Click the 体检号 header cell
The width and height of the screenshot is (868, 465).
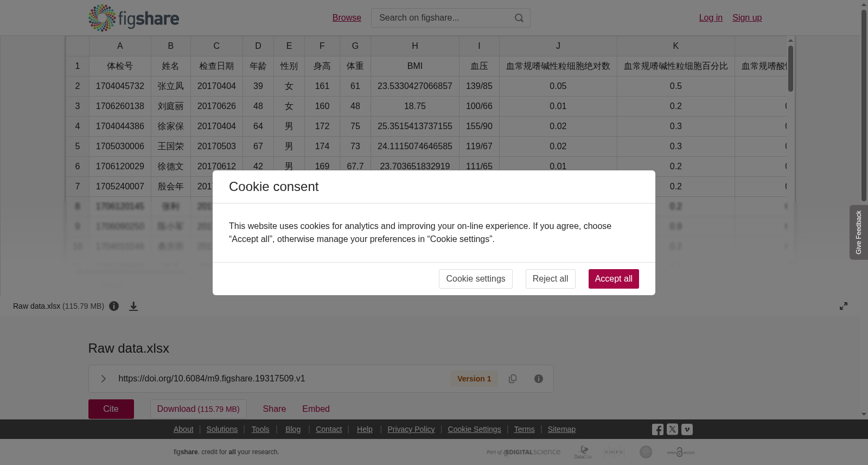[120, 66]
